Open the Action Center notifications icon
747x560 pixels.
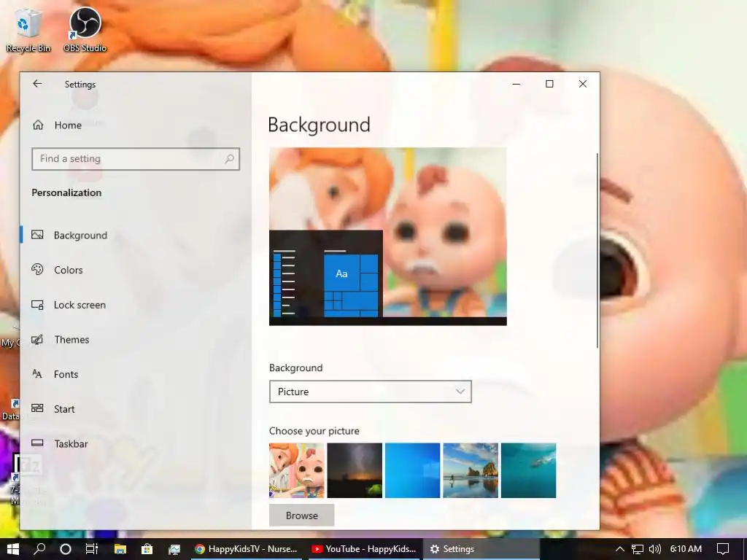[x=723, y=549]
